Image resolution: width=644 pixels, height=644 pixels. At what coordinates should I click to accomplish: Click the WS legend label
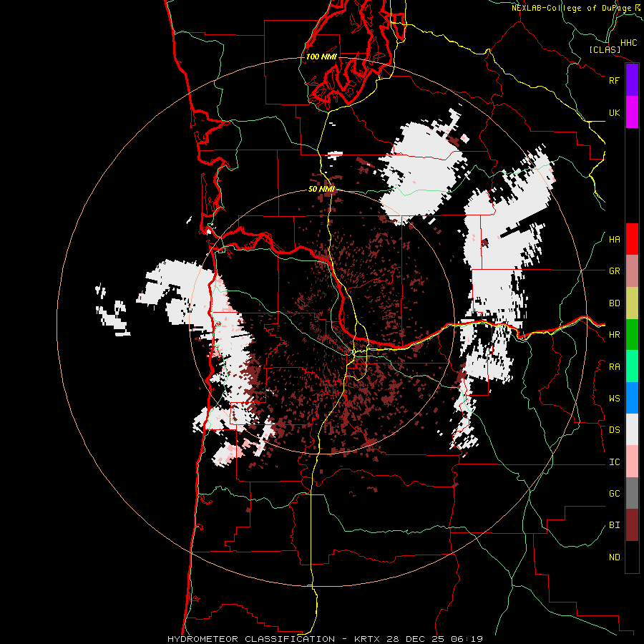coord(614,399)
